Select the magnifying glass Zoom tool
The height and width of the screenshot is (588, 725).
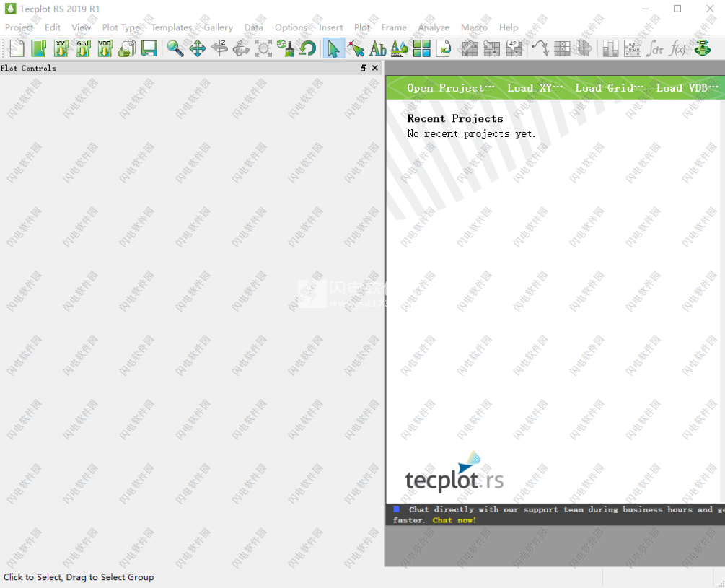pyautogui.click(x=175, y=48)
